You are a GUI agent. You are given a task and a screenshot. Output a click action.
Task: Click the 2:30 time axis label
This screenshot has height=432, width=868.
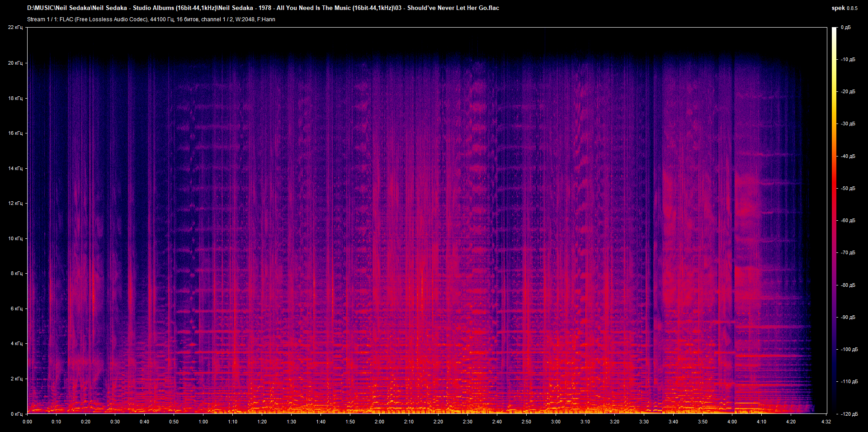(x=467, y=422)
